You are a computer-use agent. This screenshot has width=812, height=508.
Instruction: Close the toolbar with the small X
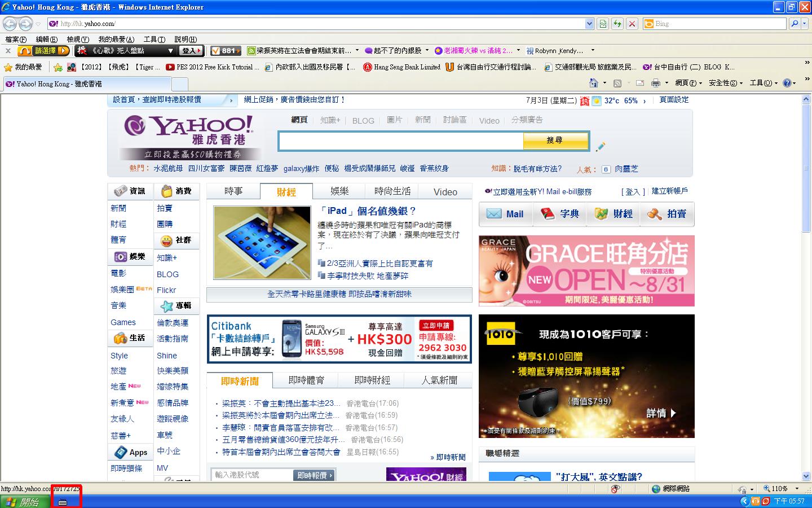(x=7, y=51)
